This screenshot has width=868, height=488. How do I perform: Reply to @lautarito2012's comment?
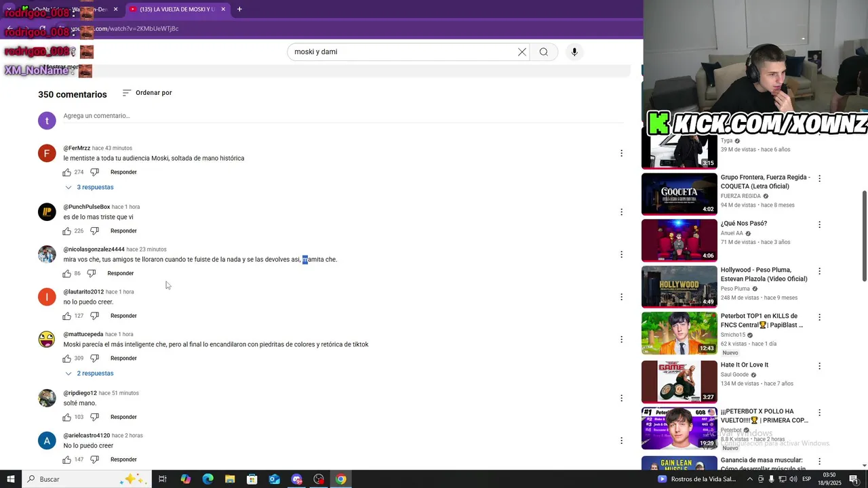click(x=123, y=316)
